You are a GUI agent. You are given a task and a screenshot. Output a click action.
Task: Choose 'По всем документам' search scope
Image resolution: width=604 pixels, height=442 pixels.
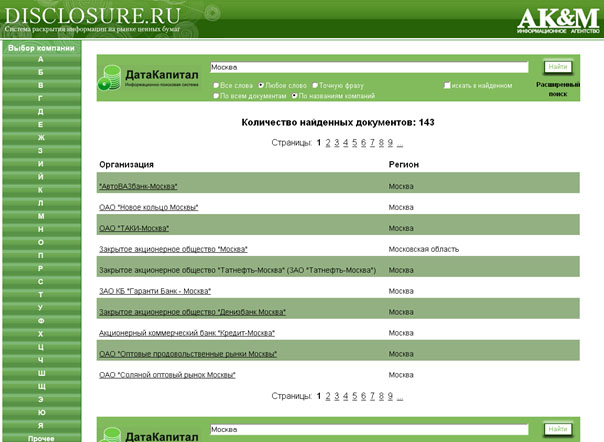[216, 96]
